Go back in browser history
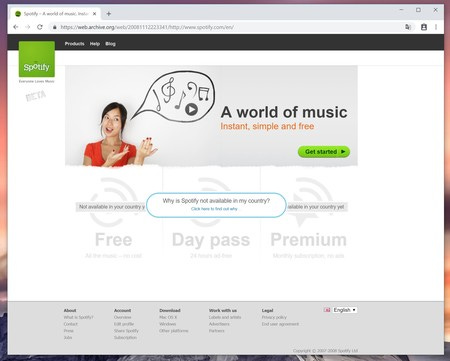450x361 pixels. coord(16,27)
